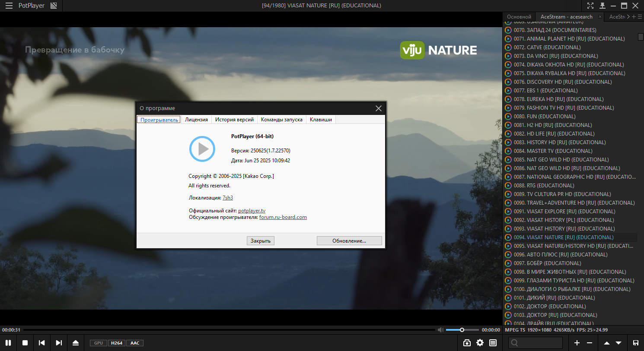Click the PotPlayer logo in About dialog
Screen dimensions: 644x351
pos(202,149)
